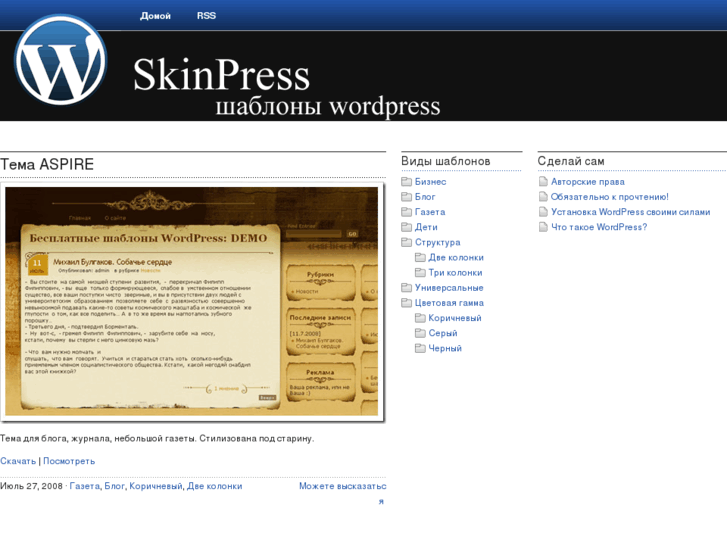Image resolution: width=727 pixels, height=545 pixels.
Task: Click the Блог tag in post footer
Action: (x=115, y=486)
